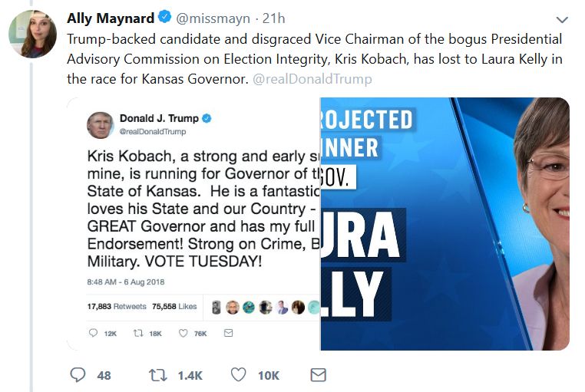Open embedded Donald J. Trump tweet screenshot
This screenshot has width=585, height=392.
[x=193, y=224]
